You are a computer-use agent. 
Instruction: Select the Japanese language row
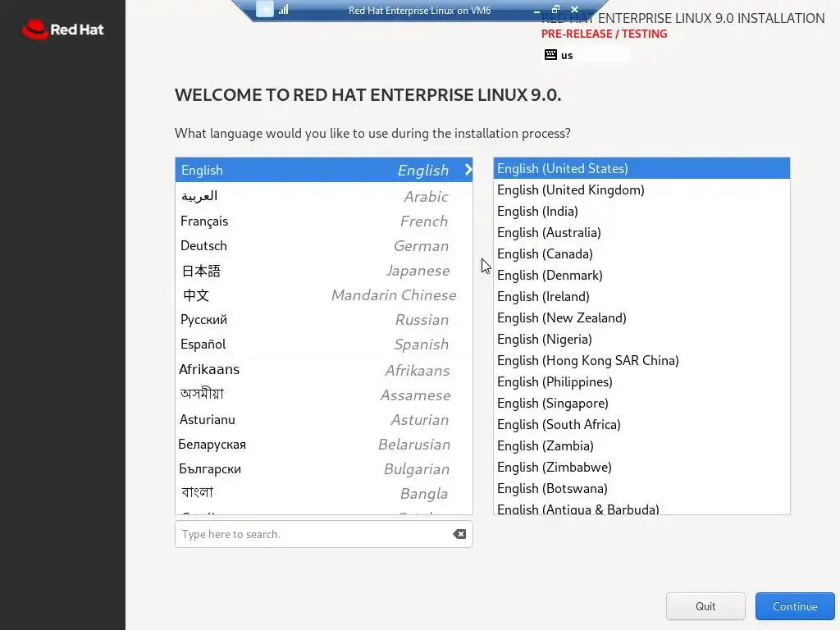pos(323,270)
